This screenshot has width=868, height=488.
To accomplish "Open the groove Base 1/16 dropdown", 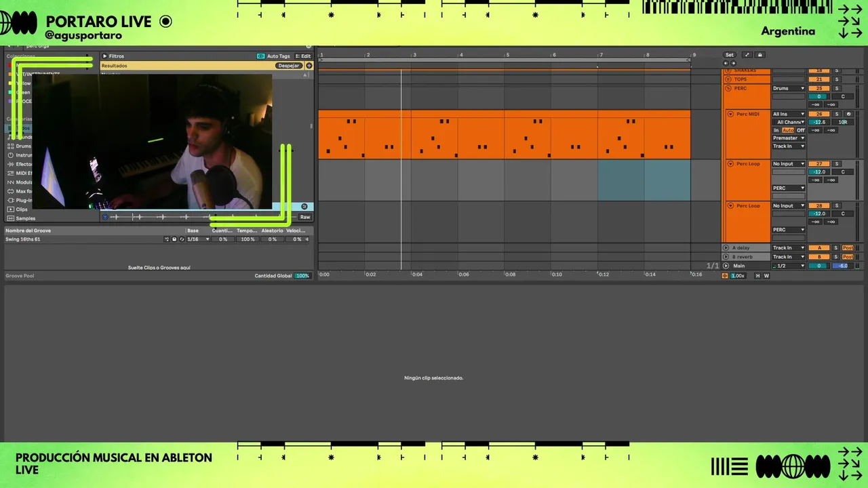I will click(x=199, y=239).
